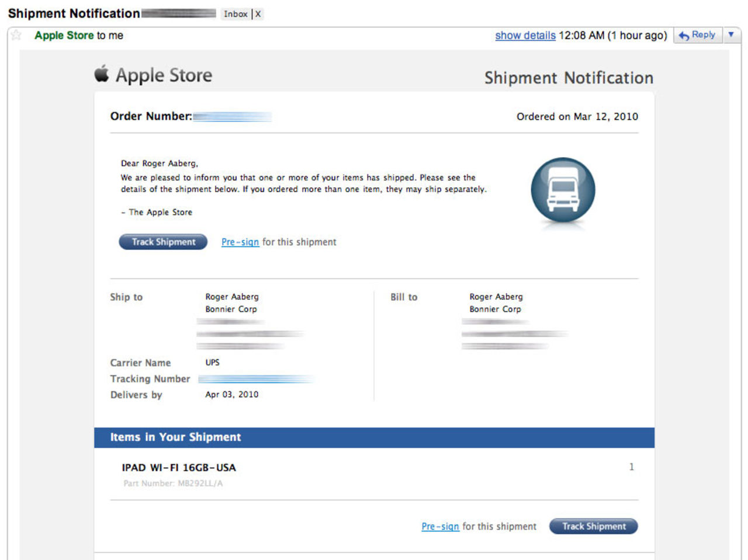Click the reply arrow icon

(x=684, y=36)
